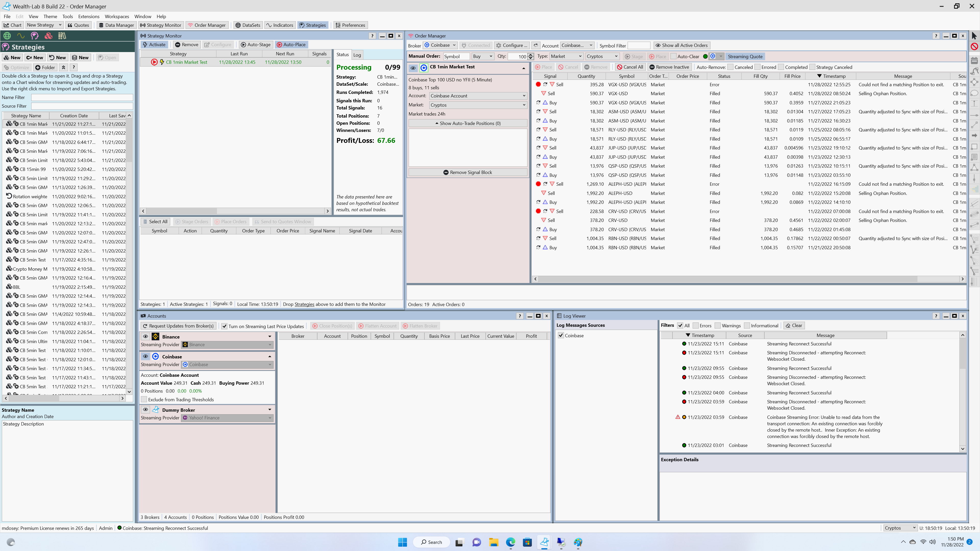Image resolution: width=980 pixels, height=551 pixels.
Task: Click the Symbol Filter field in Order Manager
Action: 639,45
